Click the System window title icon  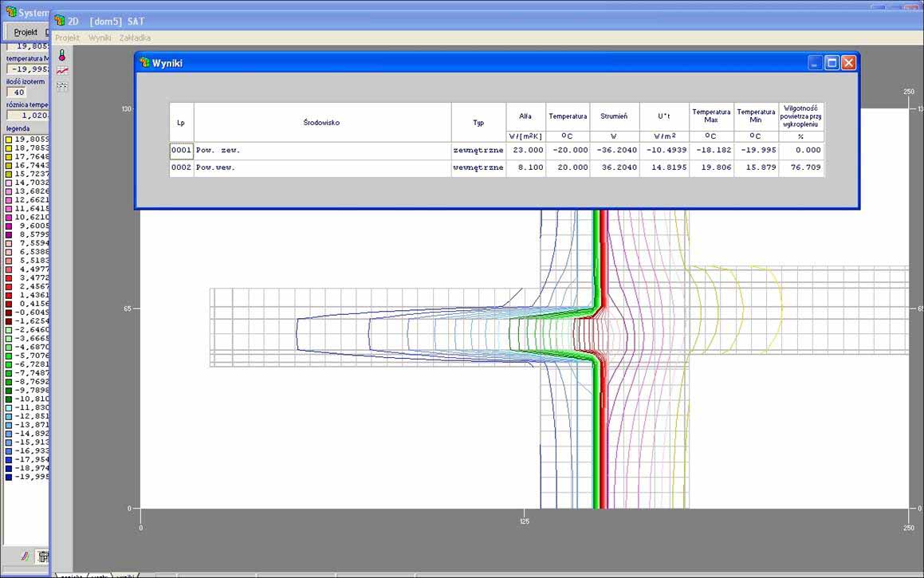[10, 12]
